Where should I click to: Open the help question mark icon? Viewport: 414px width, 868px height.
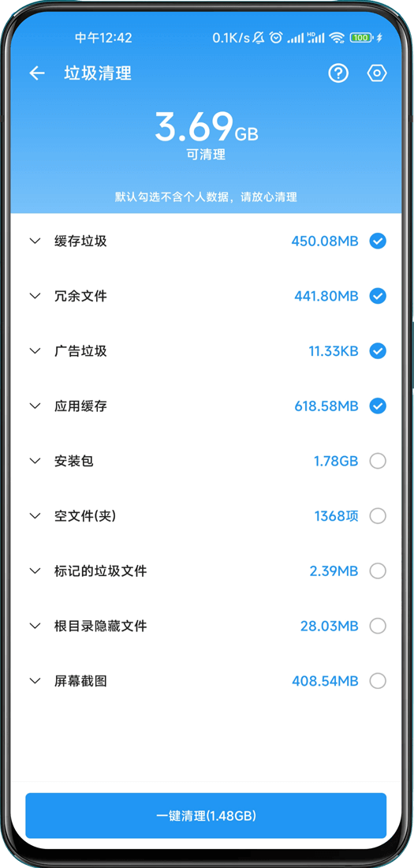point(338,73)
